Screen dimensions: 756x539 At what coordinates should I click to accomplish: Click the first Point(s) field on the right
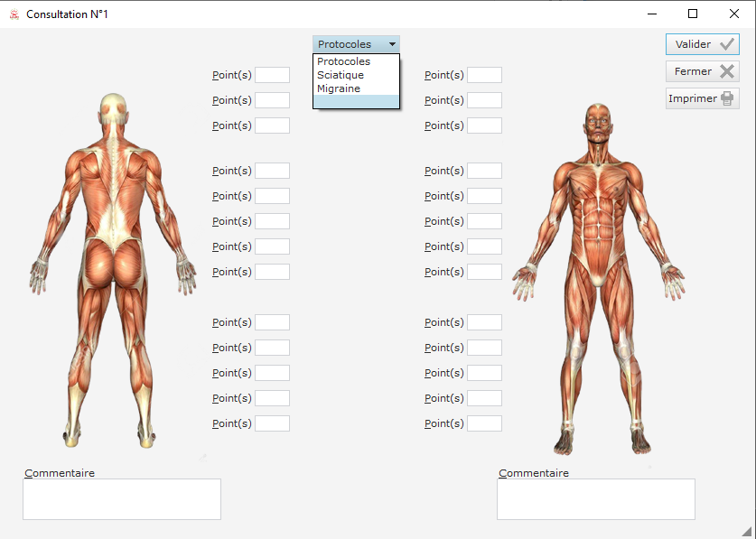coord(484,75)
